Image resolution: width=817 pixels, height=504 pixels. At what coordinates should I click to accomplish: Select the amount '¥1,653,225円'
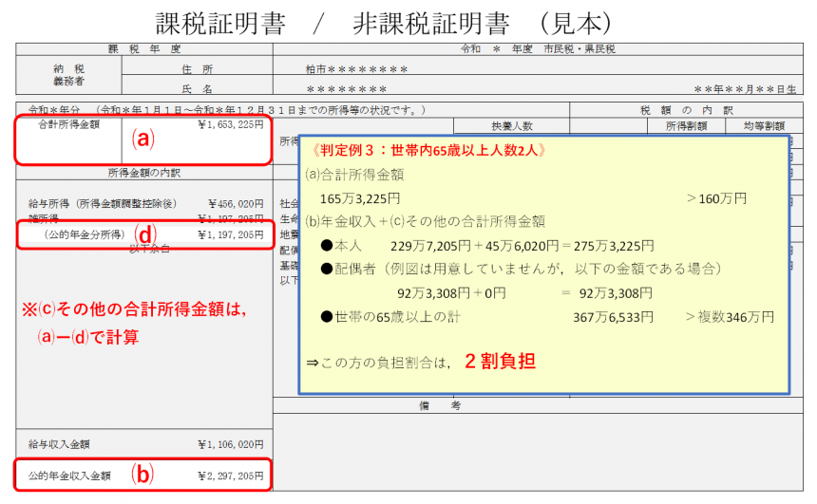pyautogui.click(x=231, y=124)
